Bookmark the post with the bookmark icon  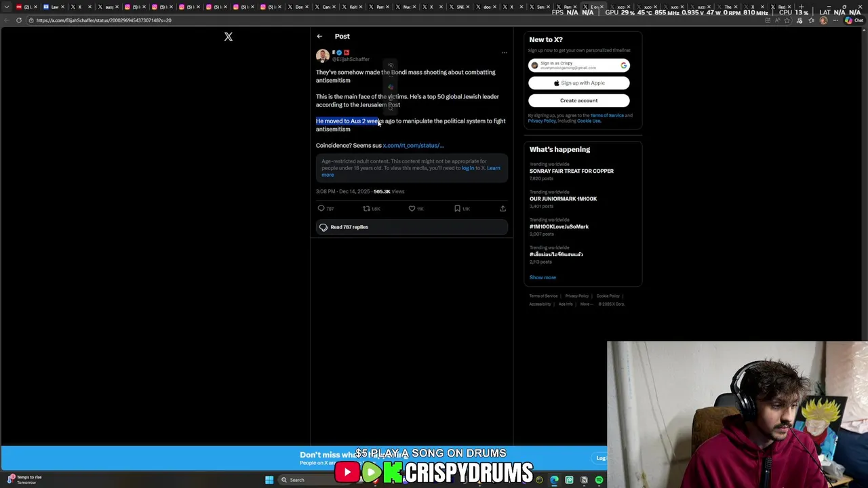click(x=457, y=209)
